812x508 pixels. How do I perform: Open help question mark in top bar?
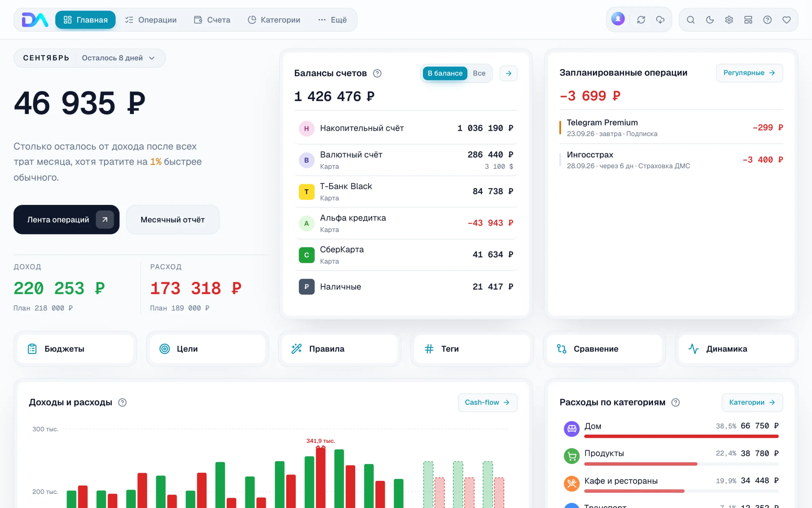(x=767, y=20)
